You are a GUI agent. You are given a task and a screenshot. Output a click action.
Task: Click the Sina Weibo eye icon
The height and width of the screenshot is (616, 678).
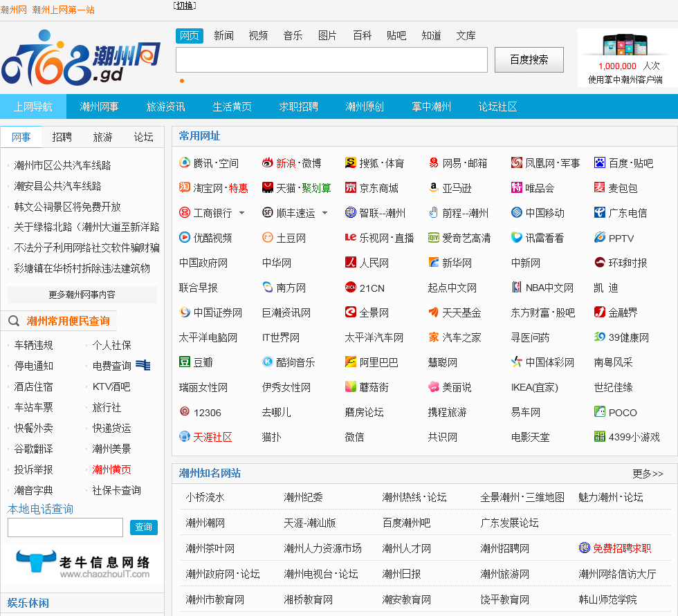[268, 162]
